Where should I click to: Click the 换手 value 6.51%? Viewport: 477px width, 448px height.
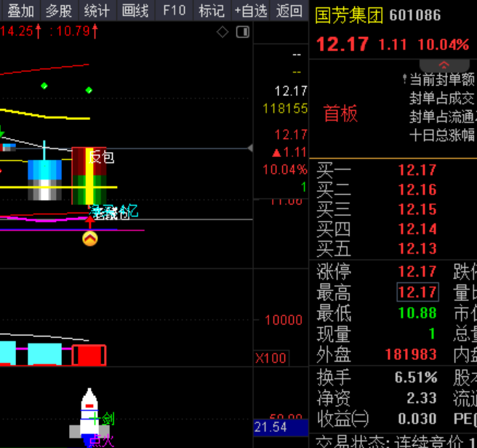[x=416, y=377]
